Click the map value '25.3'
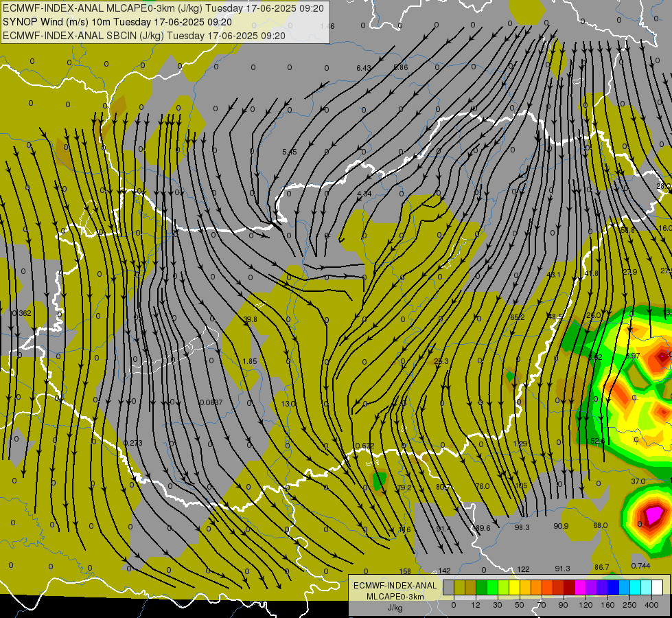Screen dimensions: 672x618 pyautogui.click(x=441, y=361)
